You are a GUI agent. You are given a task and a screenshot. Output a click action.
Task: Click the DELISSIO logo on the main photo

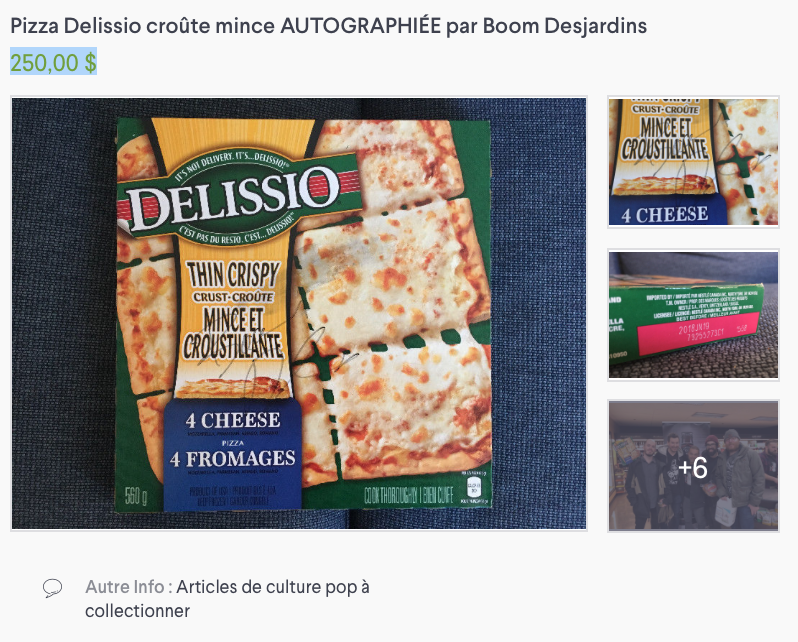(x=234, y=201)
